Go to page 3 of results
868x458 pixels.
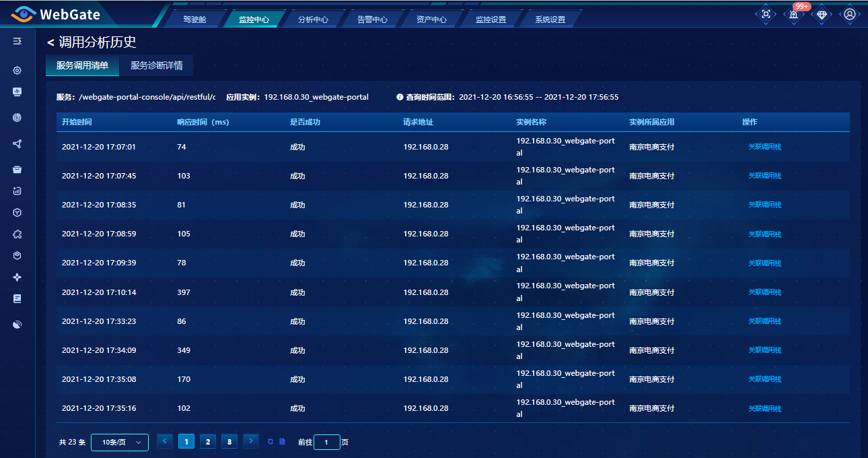229,442
